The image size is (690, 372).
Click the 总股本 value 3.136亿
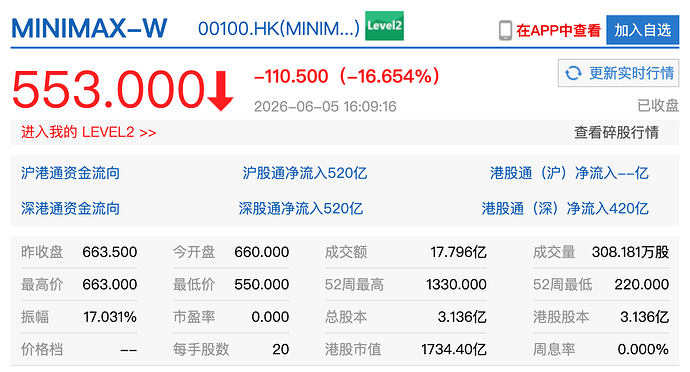coord(462,317)
